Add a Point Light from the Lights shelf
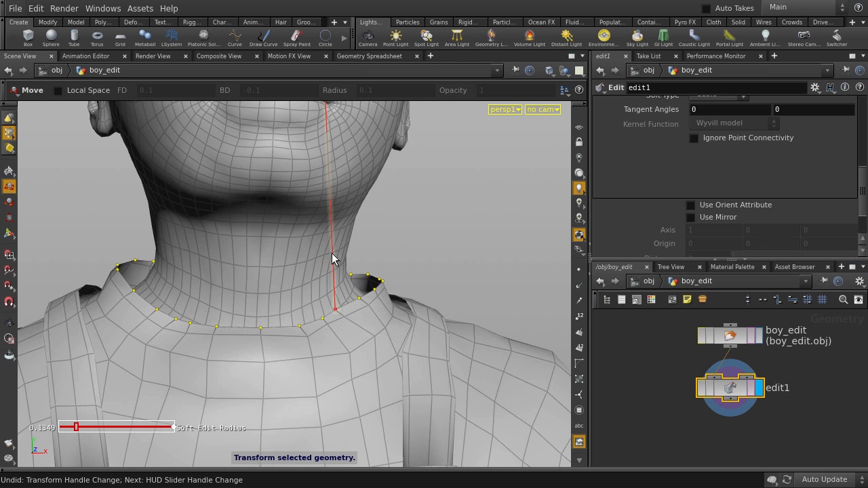The image size is (868, 488). 395,37
